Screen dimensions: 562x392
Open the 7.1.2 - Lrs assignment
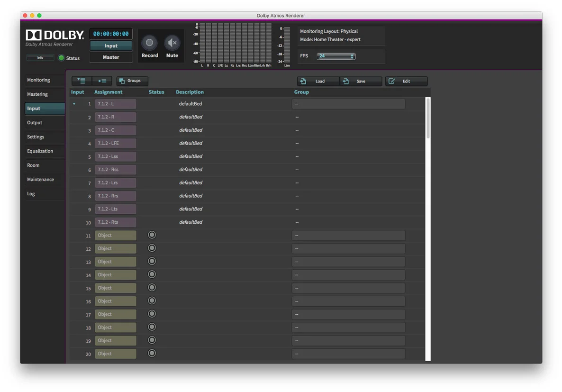[116, 182]
